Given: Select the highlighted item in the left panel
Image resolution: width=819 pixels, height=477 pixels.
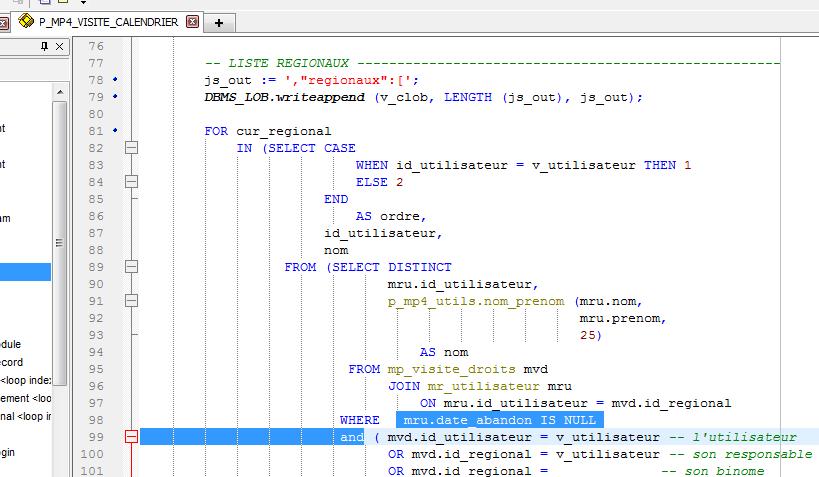Looking at the screenshot, I should (25, 271).
